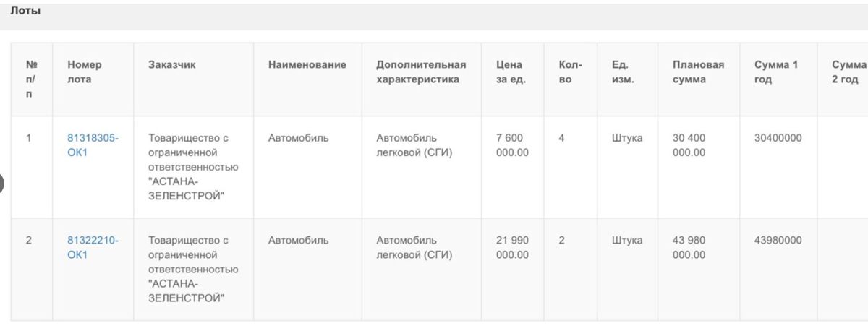Select the "Номер лота" column header
The image size is (868, 331).
[x=85, y=72]
